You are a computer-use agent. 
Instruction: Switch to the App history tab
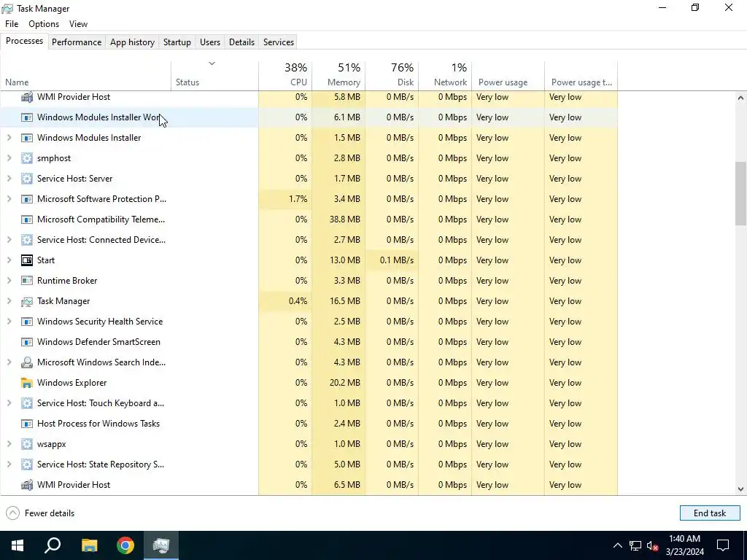click(x=132, y=42)
